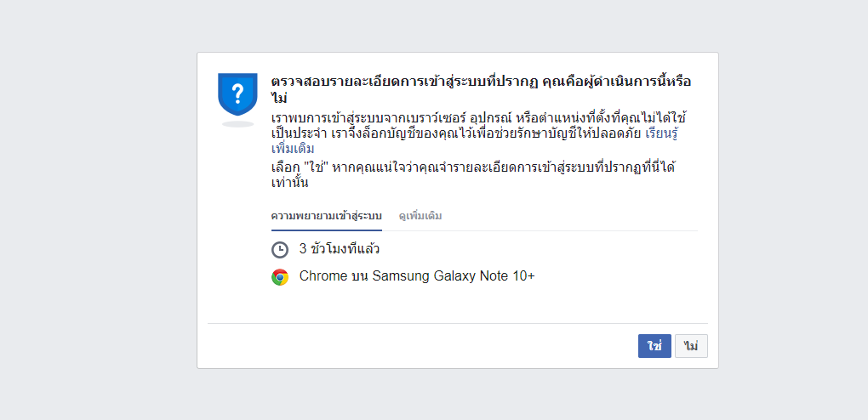
Task: Deny the login with the ไม่ button
Action: [691, 346]
